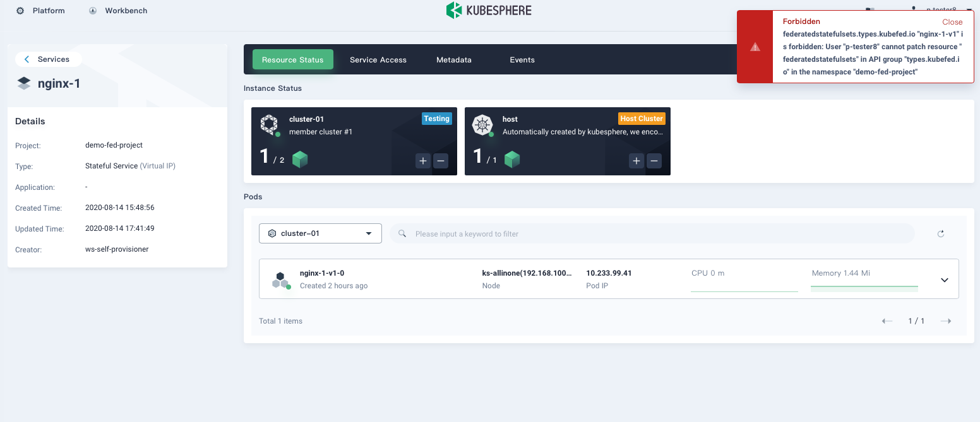Go back to Services list
This screenshot has height=422, width=980.
coord(48,59)
